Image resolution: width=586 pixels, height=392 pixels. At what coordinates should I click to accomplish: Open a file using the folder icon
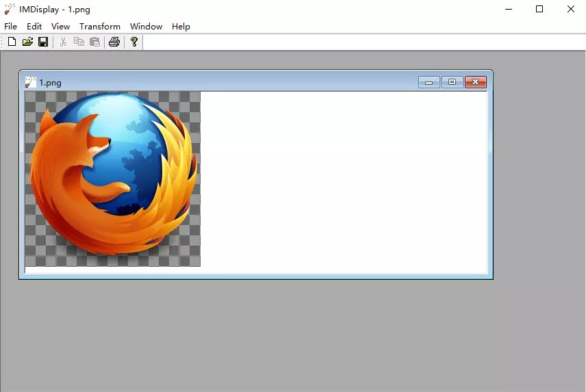click(27, 42)
